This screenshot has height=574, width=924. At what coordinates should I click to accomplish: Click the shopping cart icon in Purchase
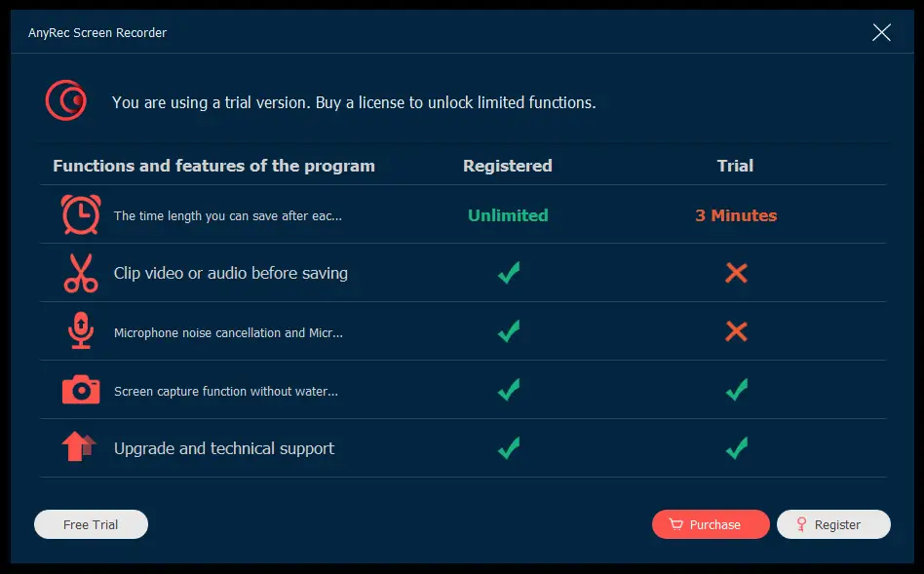pyautogui.click(x=675, y=524)
